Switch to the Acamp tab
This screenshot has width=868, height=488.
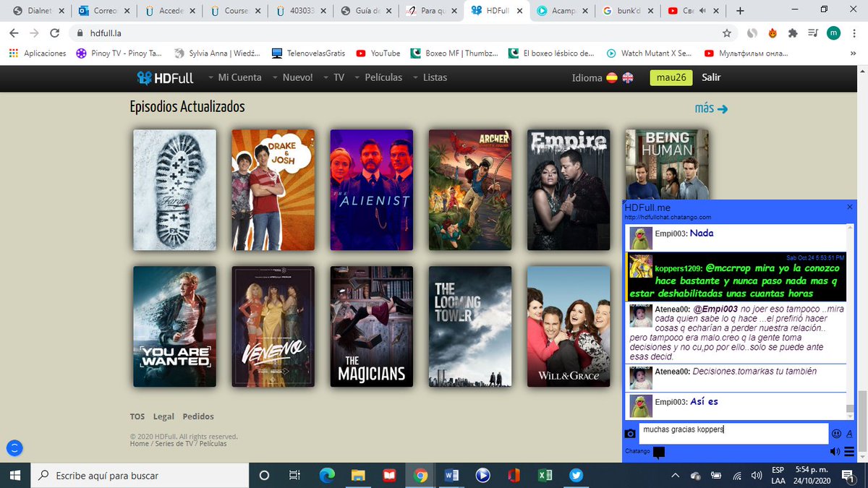click(563, 11)
